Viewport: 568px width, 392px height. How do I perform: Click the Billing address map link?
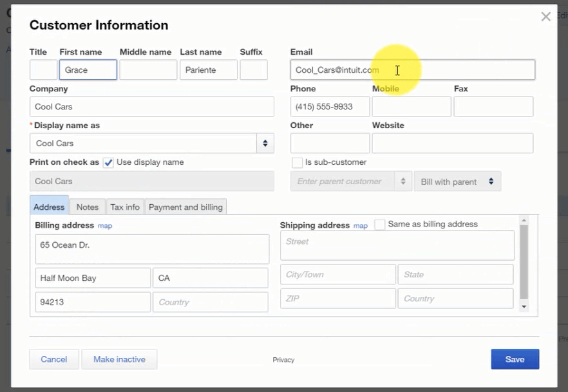point(104,226)
